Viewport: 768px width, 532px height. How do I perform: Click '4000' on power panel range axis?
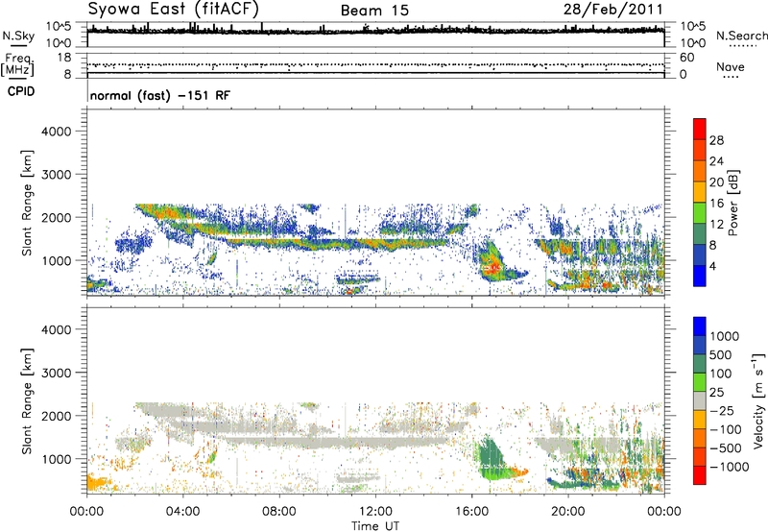(x=57, y=132)
